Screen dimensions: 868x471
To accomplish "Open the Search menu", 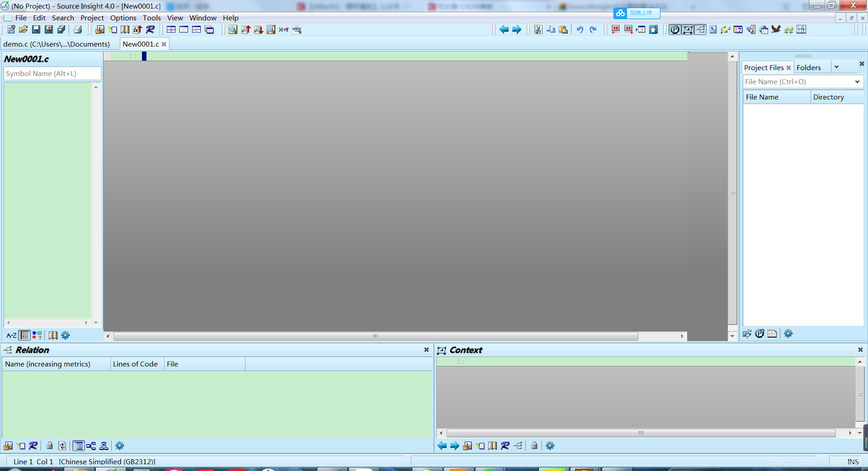I will 63,18.
